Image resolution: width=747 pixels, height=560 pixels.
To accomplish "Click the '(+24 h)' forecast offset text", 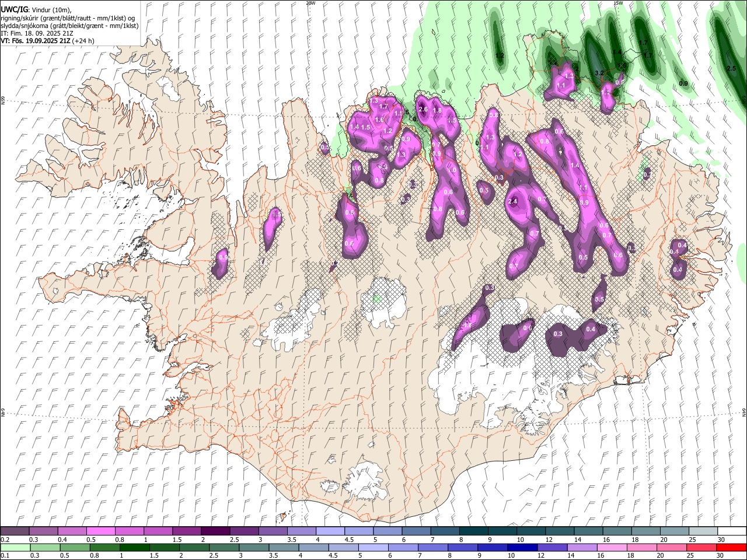I will point(83,41).
